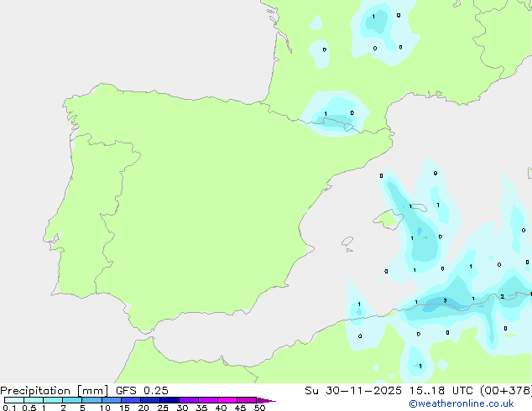Viewport: 532px width, 411px height.
Task: Click the legend scale label "30"
Action: pos(182,408)
